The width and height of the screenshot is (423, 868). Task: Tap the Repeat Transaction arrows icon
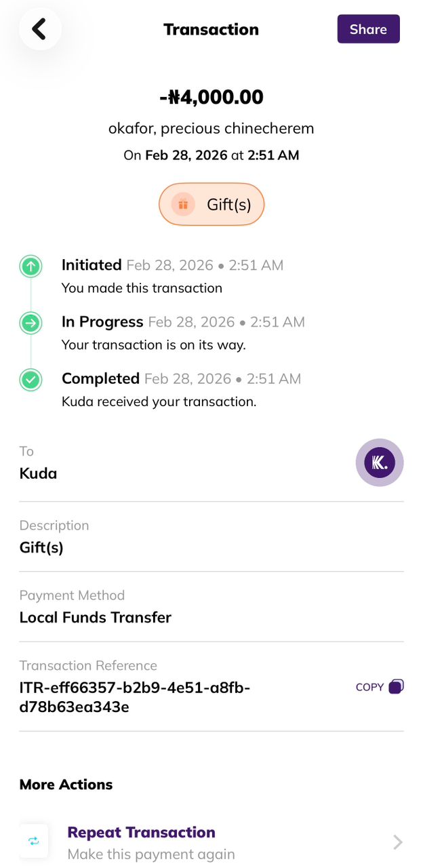34,841
